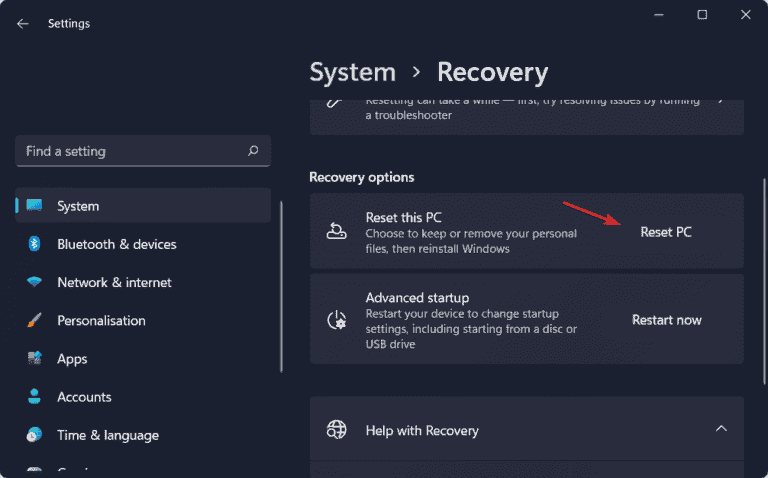Click the back arrow in the title bar
Viewport: 768px width, 478px height.
tap(22, 23)
